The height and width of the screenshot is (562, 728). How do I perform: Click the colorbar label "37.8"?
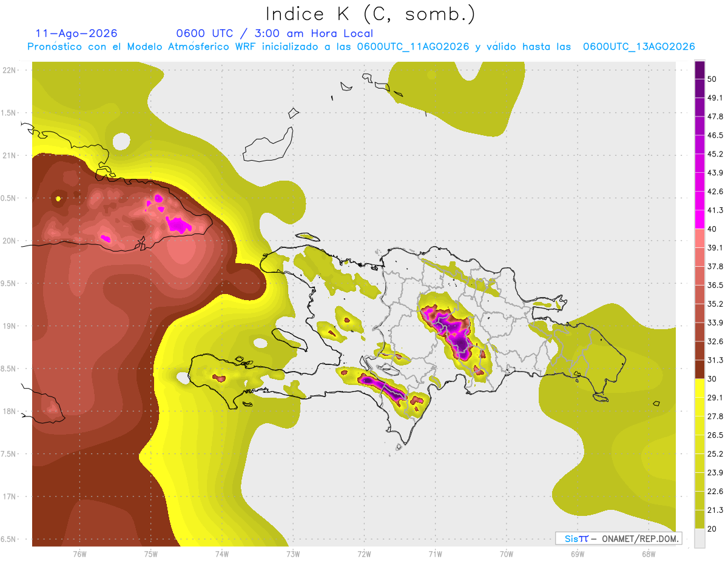coord(715,266)
